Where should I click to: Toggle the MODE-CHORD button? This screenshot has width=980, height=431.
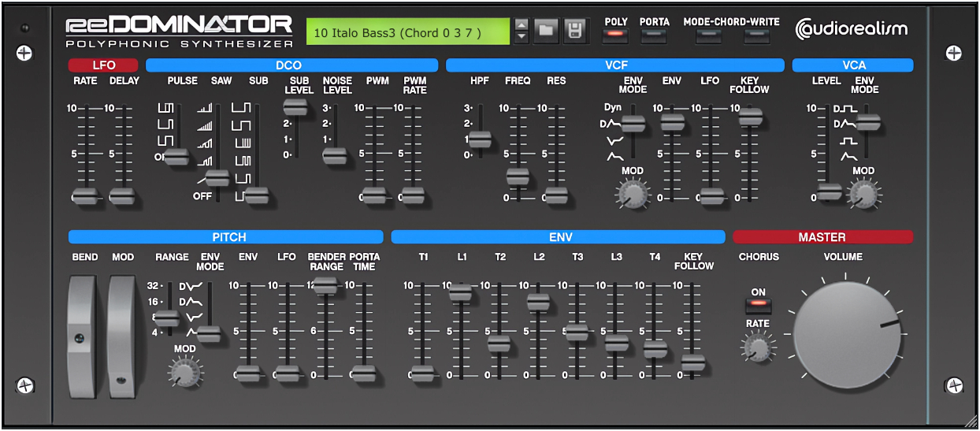point(707,35)
